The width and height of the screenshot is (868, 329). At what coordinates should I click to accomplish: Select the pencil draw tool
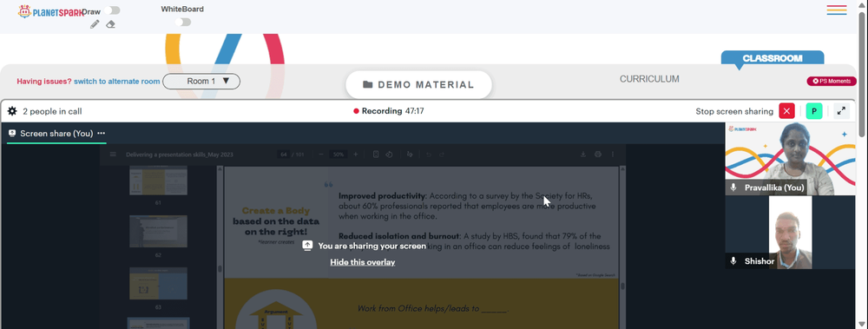point(95,24)
